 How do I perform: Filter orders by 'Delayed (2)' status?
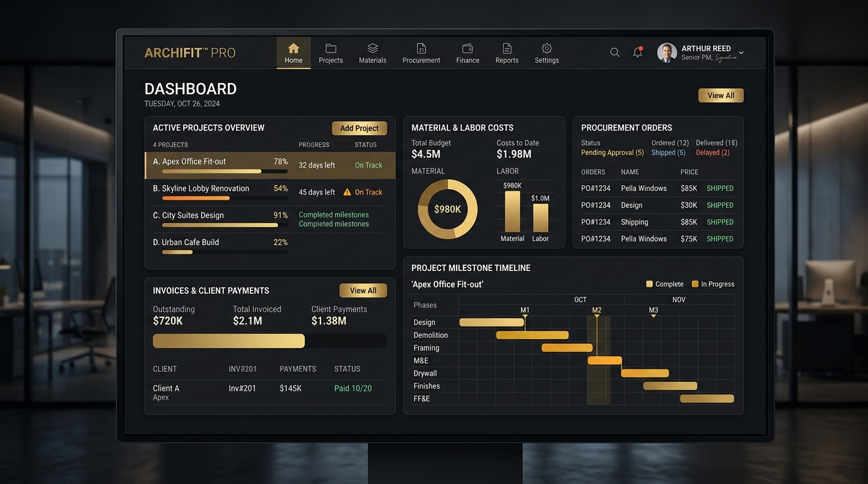click(x=713, y=153)
